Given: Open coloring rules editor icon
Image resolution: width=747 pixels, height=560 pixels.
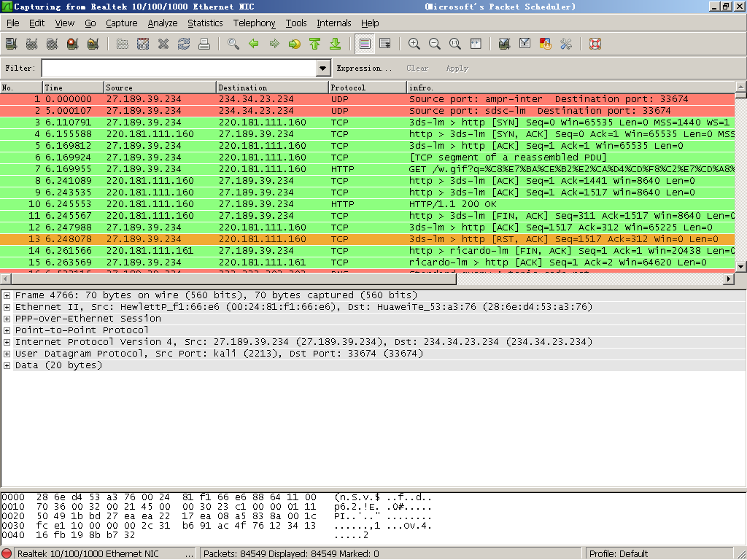Looking at the screenshot, I should point(546,44).
